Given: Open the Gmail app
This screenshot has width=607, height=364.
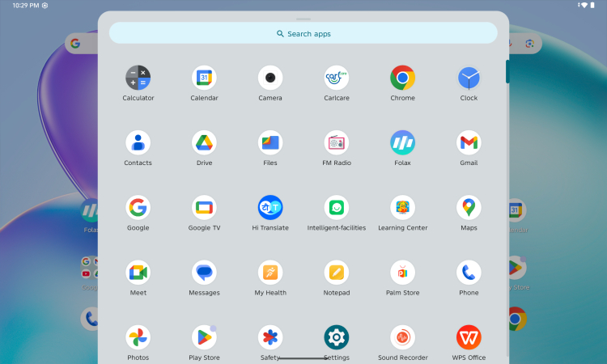Looking at the screenshot, I should [x=469, y=142].
